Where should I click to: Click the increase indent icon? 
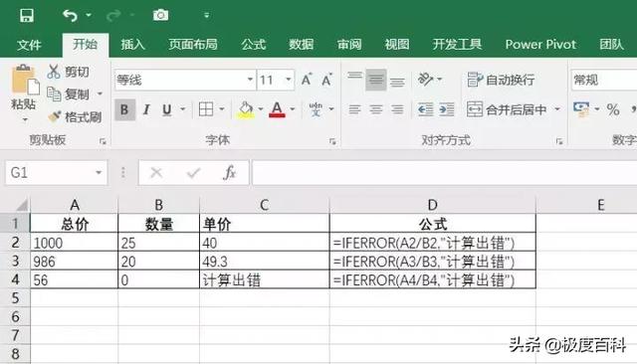click(447, 109)
